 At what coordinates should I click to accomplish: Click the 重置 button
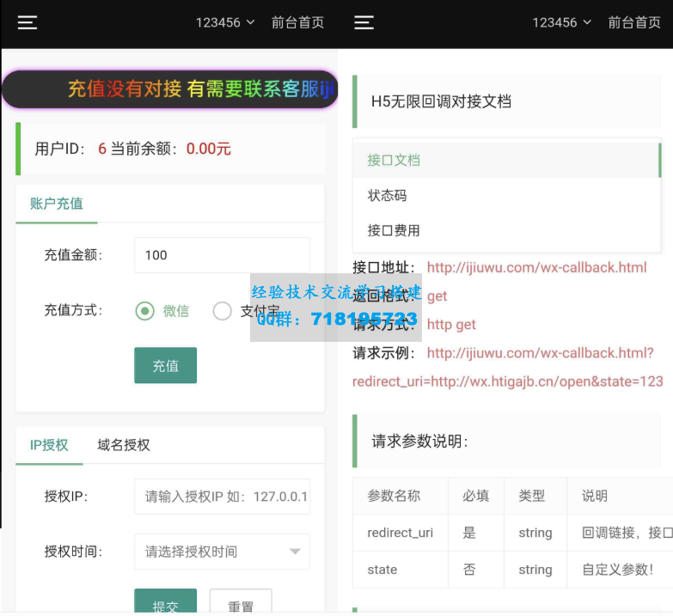(x=241, y=602)
